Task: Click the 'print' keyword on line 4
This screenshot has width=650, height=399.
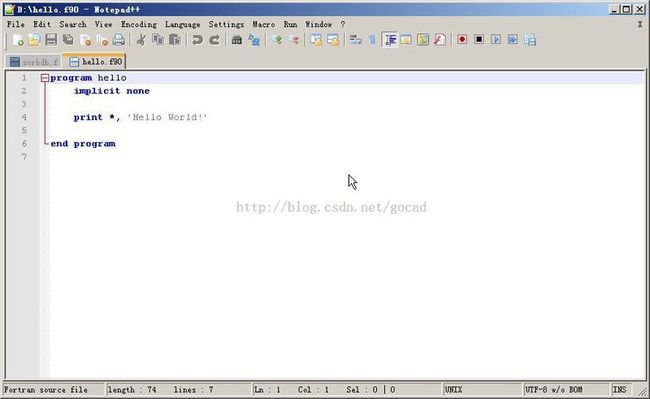Action: 88,117
